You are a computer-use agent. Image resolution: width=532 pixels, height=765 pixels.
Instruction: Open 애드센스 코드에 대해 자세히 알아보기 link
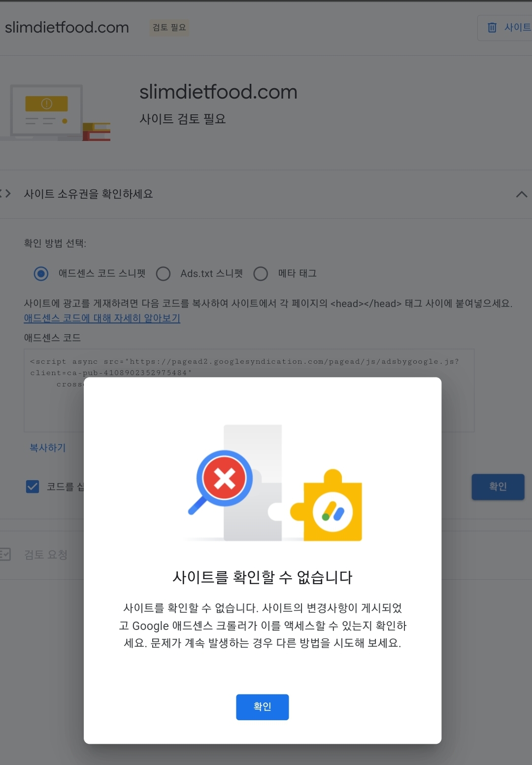point(102,318)
